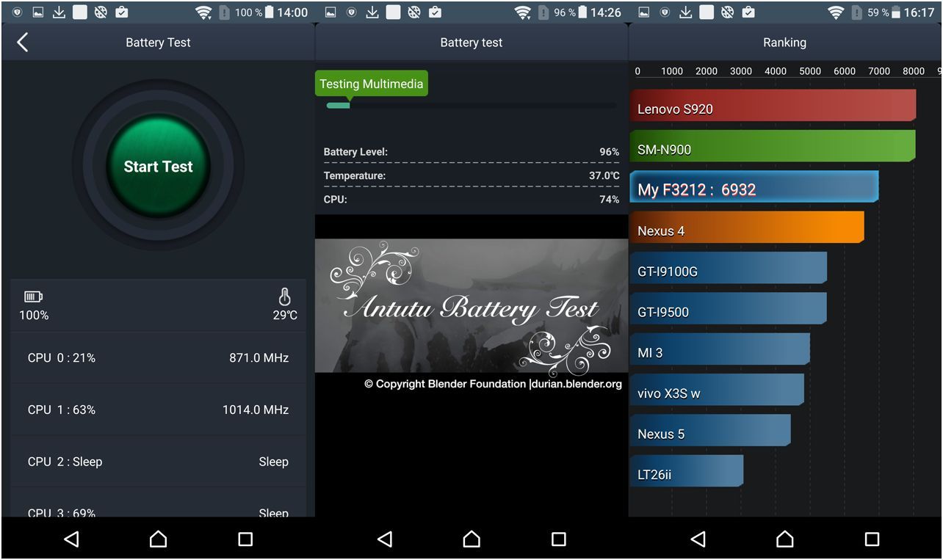Select the CPU 1 : 63% row
Viewport: 943px width, 560px height.
tap(158, 410)
